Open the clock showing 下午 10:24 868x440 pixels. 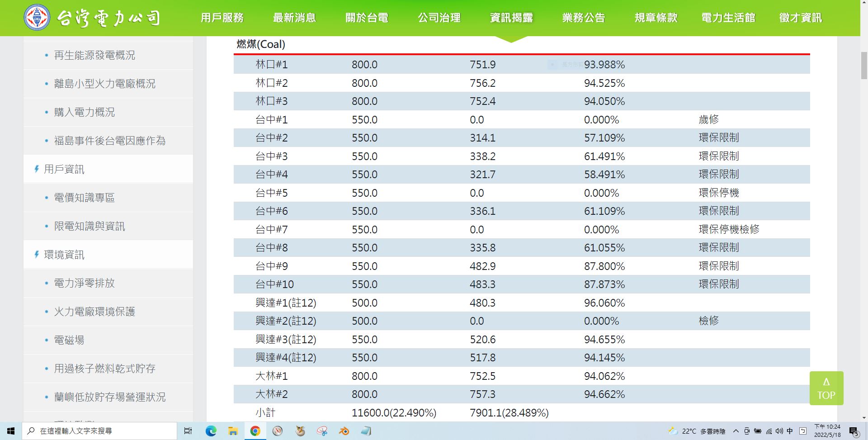[827, 431]
